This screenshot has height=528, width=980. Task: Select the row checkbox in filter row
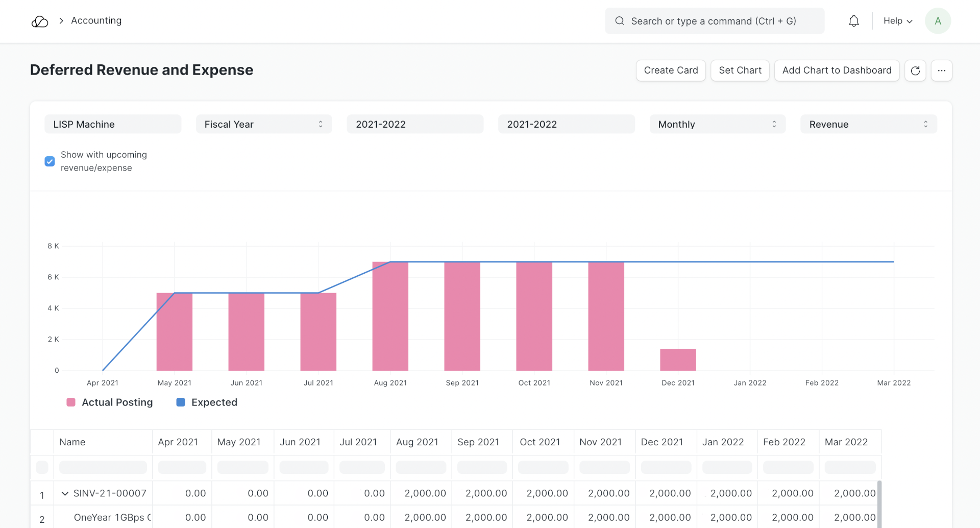point(42,467)
